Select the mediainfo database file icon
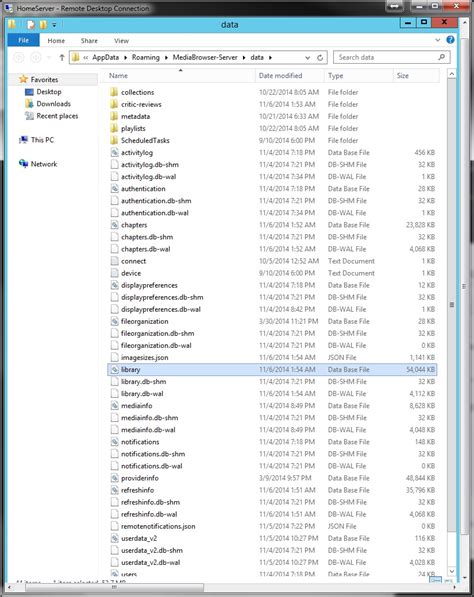The image size is (474, 597). (114, 405)
